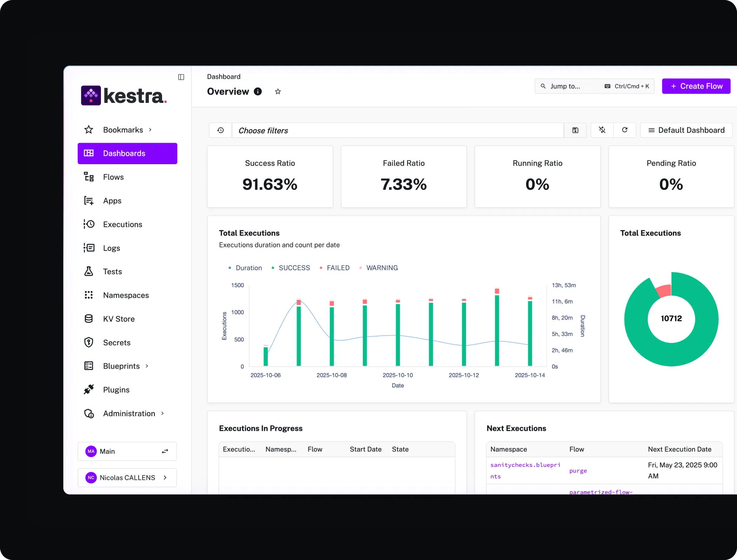Viewport: 737px width, 560px height.
Task: Toggle the FAILED series in chart legend
Action: coord(338,268)
